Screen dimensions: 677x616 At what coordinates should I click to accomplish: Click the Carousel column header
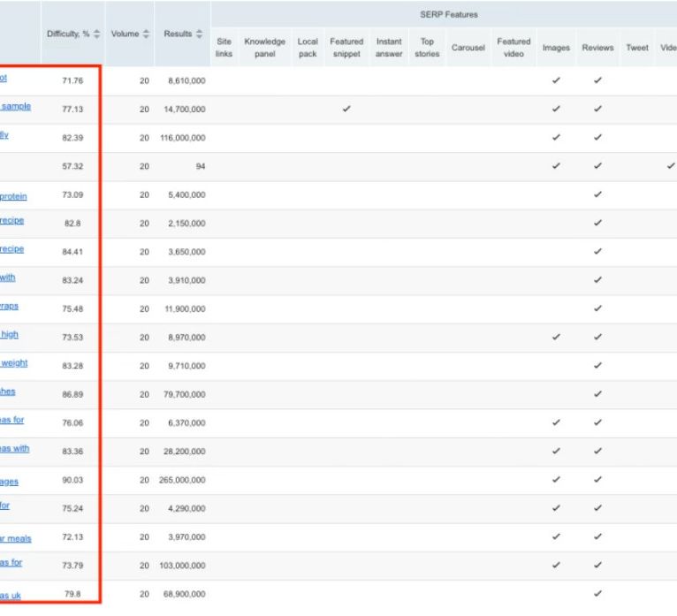tap(468, 48)
